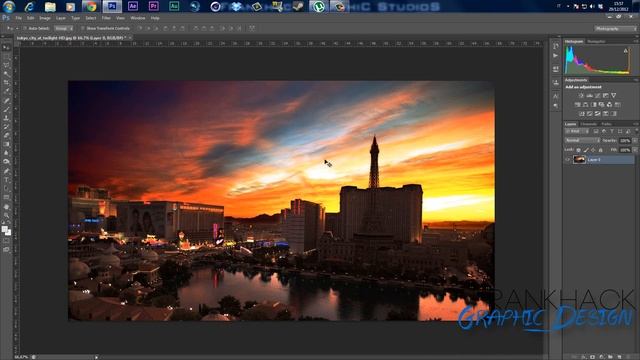640x360 pixels.
Task: Switch to the Paths tab
Action: pyautogui.click(x=606, y=124)
